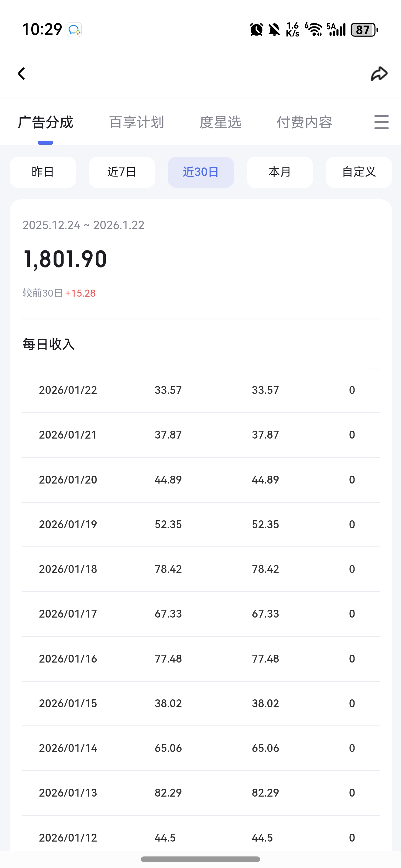Tap the share arrow icon

pos(379,74)
